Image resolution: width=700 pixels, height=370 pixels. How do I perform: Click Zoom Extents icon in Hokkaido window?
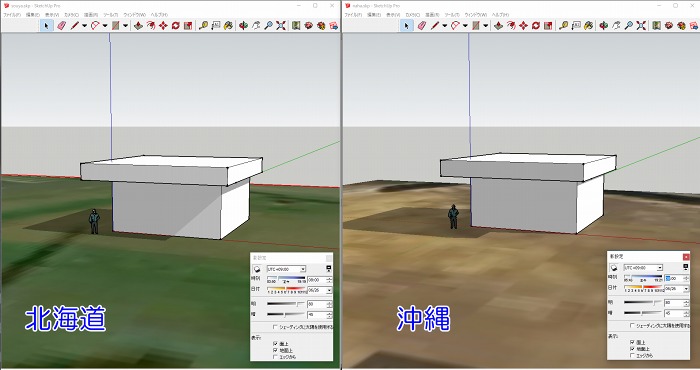tap(281, 26)
